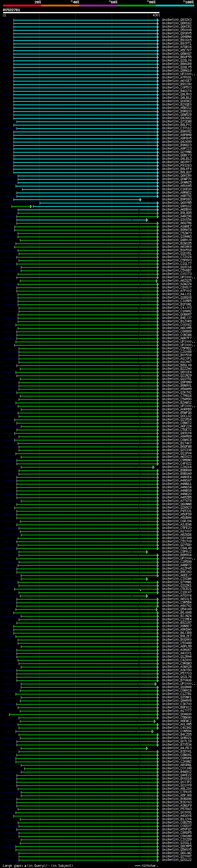Click the label UniRef100_Q3SGL1
The width and height of the screenshot is (197, 868).
(x=177, y=843)
